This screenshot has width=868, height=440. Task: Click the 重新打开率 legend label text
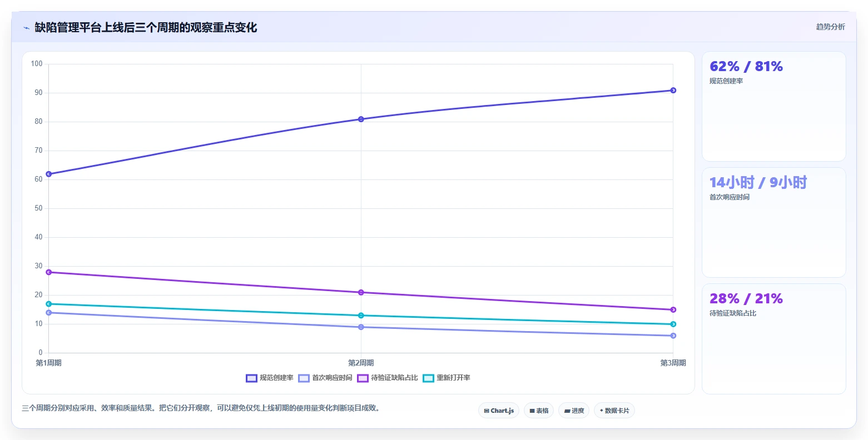453,378
